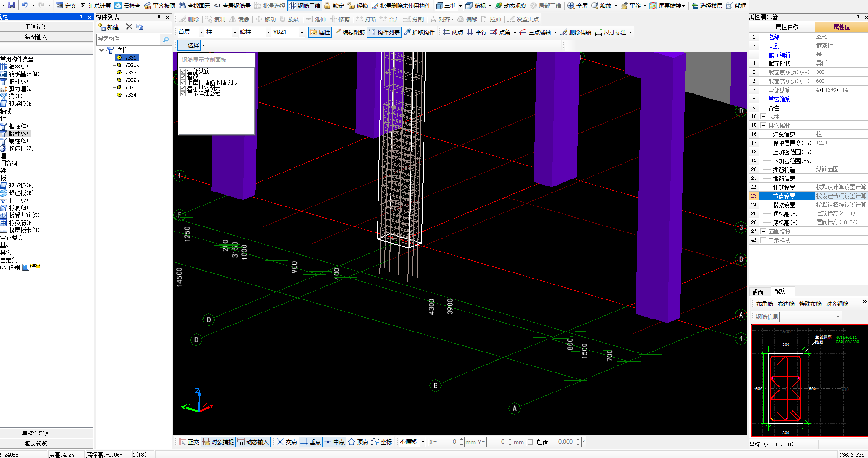Toggle 构件列表 component list button

384,32
